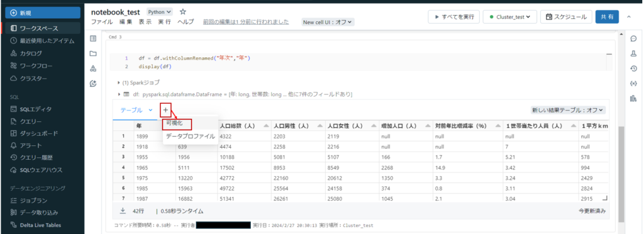Toggle 新しい結果テーブル オフ setting
The width and height of the screenshot is (644, 234).
click(568, 110)
